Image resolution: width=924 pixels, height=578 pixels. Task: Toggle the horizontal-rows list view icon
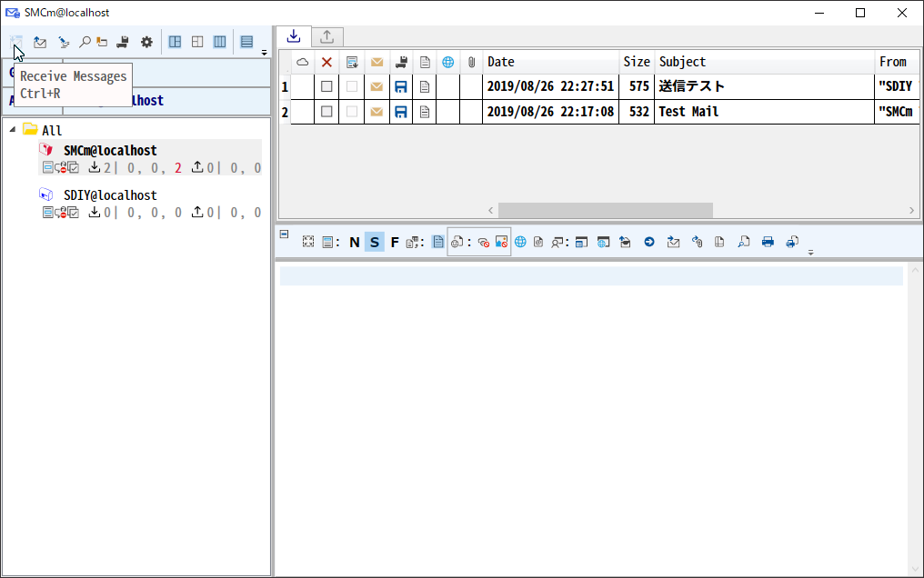pos(246,42)
